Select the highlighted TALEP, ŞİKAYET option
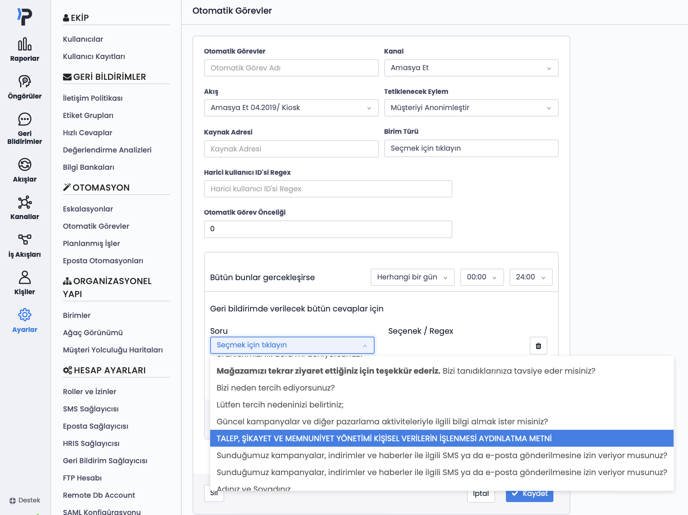Image resolution: width=688 pixels, height=515 pixels. (x=441, y=439)
